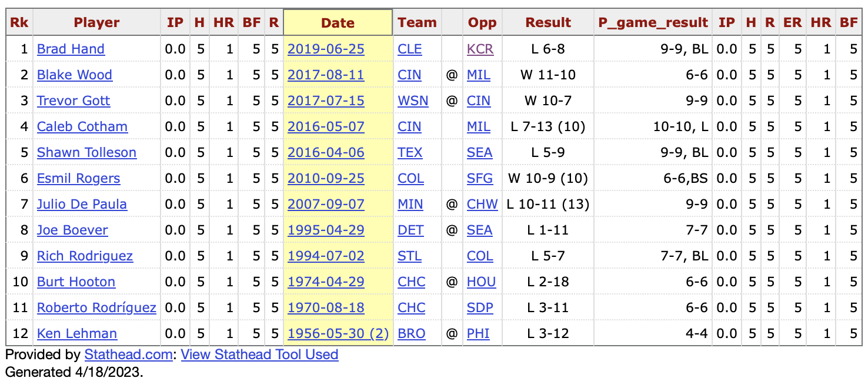Open Trevor Gott's player link
Viewport: 868px width, 388px height.
pos(73,101)
